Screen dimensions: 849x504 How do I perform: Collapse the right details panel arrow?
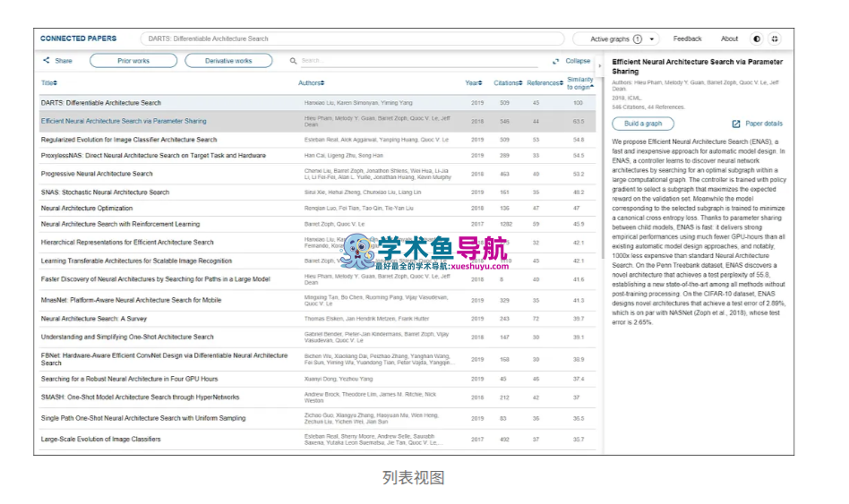click(600, 65)
